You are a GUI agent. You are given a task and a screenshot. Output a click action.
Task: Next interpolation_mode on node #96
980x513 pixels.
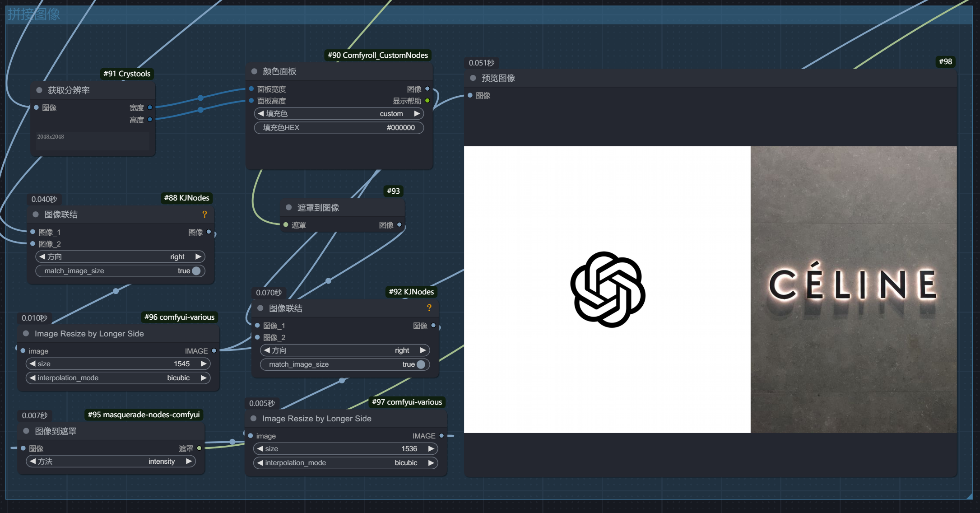click(204, 378)
